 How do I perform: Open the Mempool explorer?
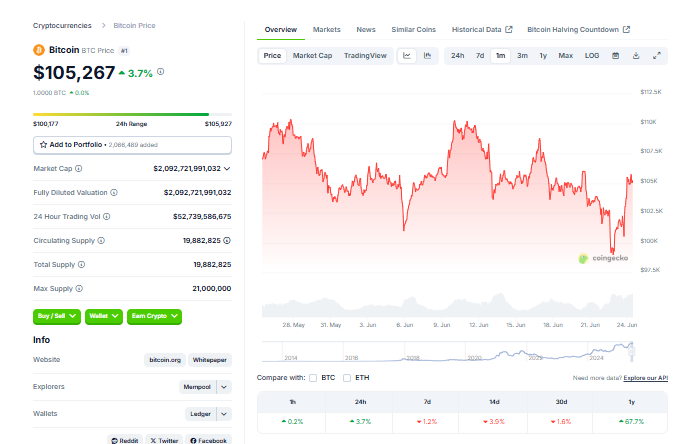pyautogui.click(x=197, y=387)
